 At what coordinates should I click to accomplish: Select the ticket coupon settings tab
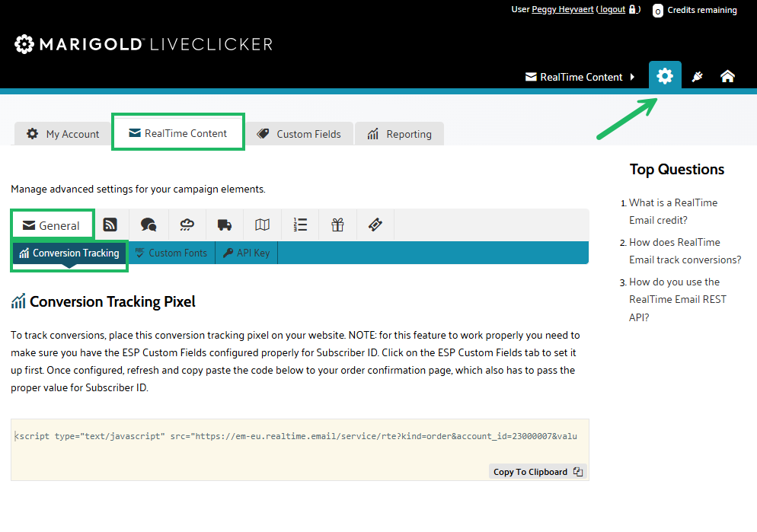[x=375, y=225]
